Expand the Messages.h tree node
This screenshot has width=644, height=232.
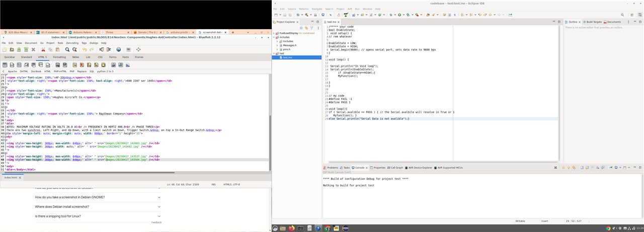tap(278, 45)
